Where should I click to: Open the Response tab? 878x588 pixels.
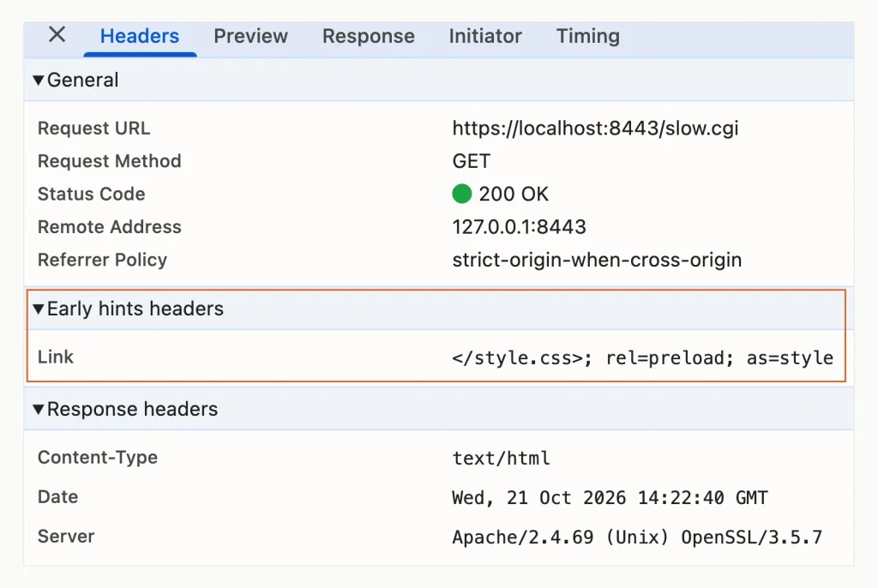pos(369,36)
